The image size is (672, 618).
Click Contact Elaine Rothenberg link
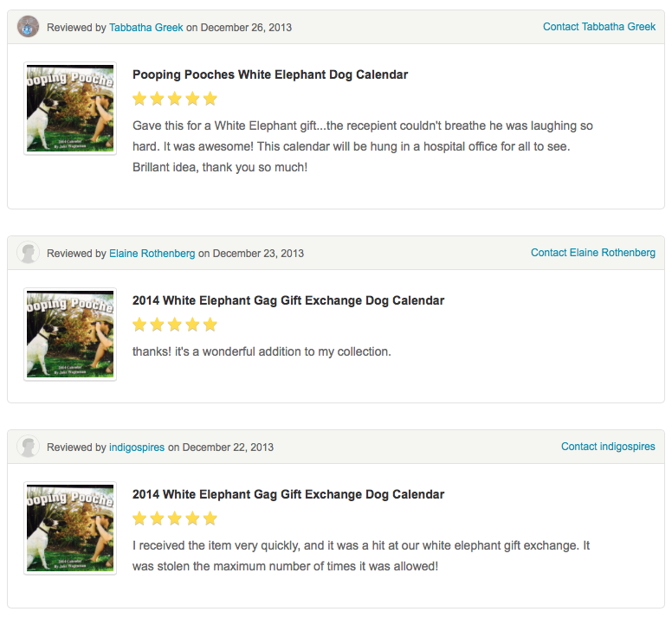pos(592,253)
